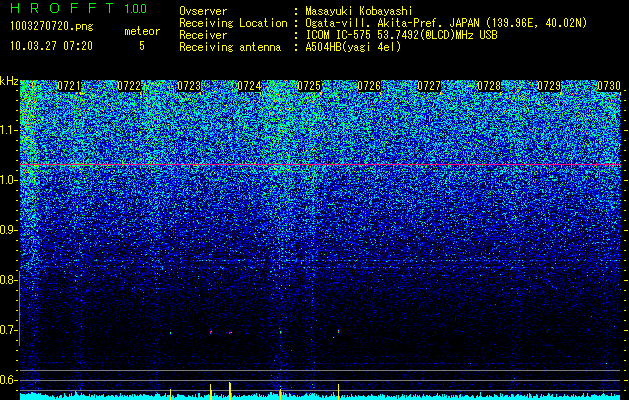Image resolution: width=629 pixels, height=400 pixels.
Task: Click the 0.8 frequency axis label
Action: point(7,280)
